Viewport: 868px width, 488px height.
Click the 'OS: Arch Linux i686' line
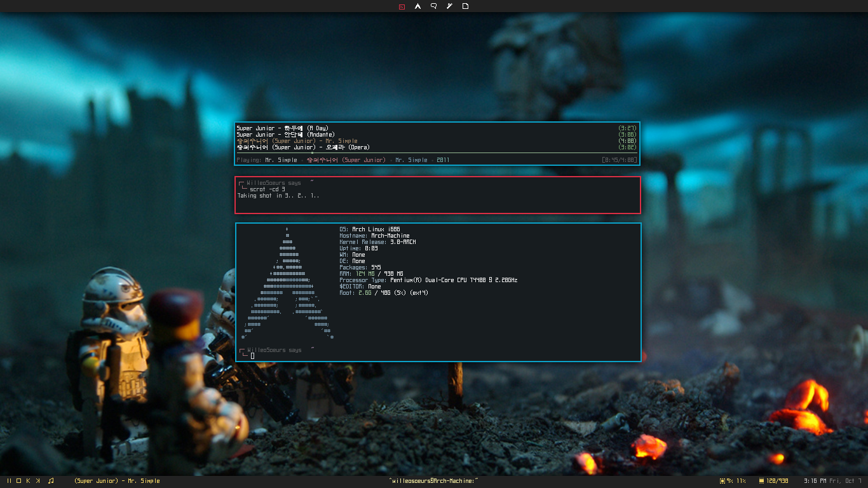point(370,229)
